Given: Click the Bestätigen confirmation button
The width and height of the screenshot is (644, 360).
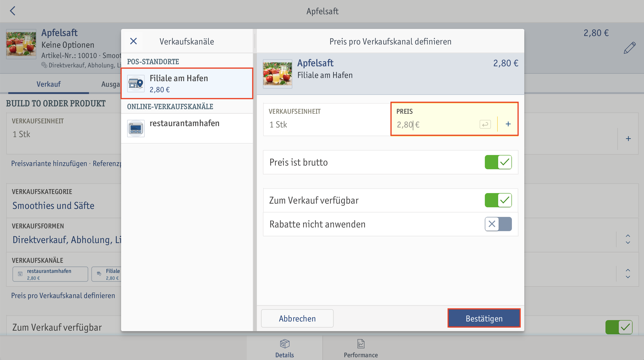Looking at the screenshot, I should [483, 318].
